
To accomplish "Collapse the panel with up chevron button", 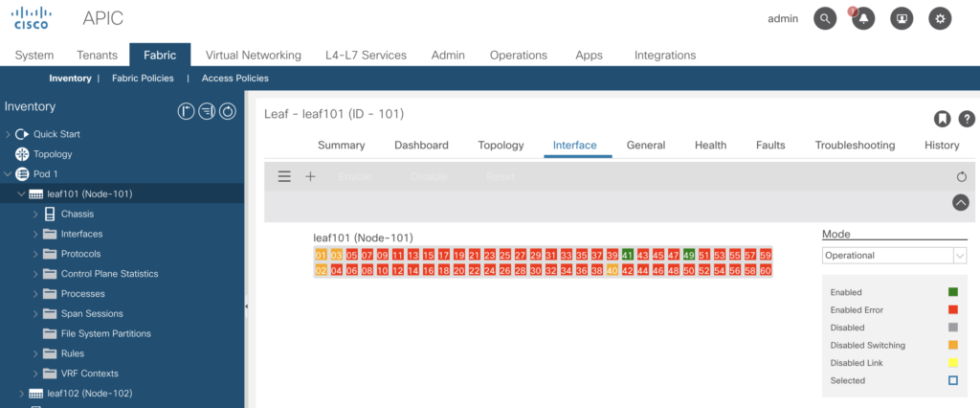I will coord(961,202).
